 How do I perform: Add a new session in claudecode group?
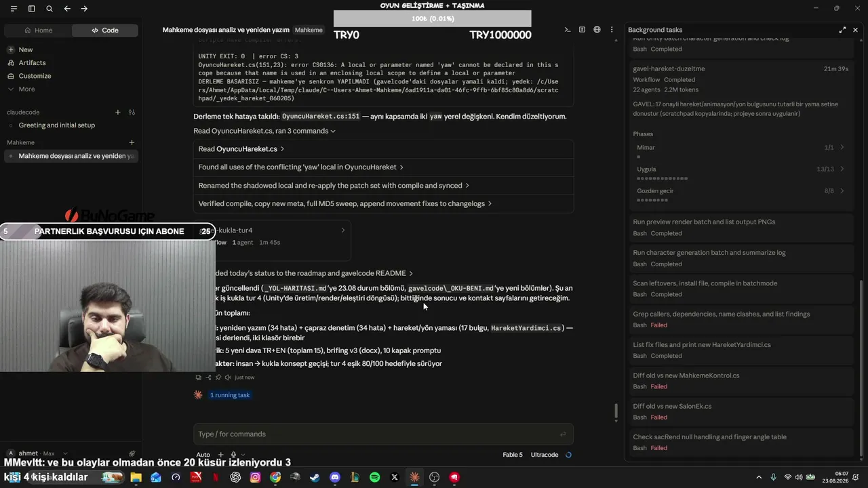click(x=117, y=112)
